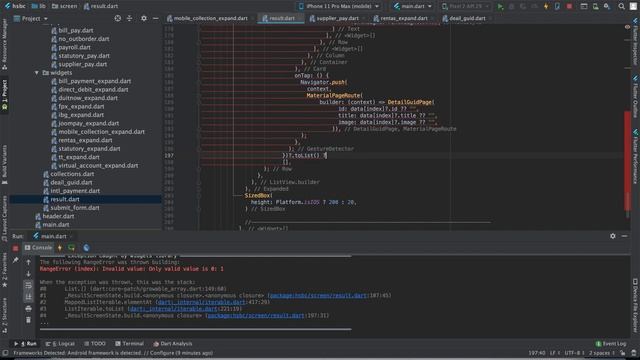640x360 pixels.
Task: Hide the Run panel with minus icon
Action: [625, 236]
